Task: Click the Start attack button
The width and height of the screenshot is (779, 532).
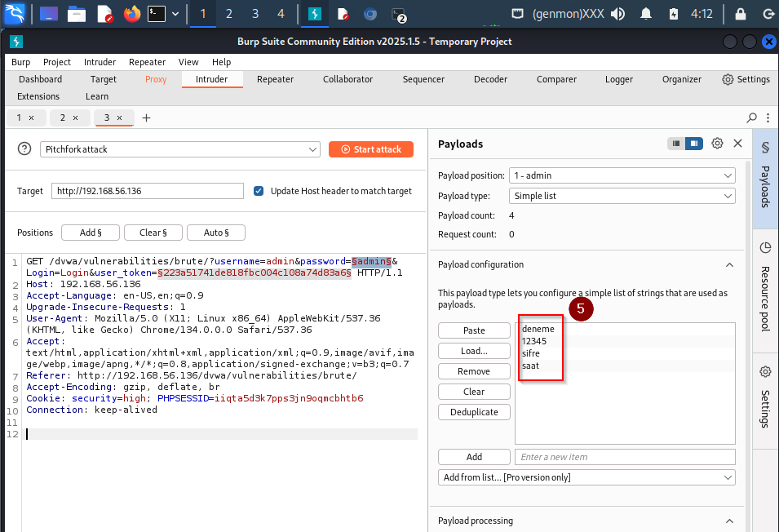Action: click(371, 149)
